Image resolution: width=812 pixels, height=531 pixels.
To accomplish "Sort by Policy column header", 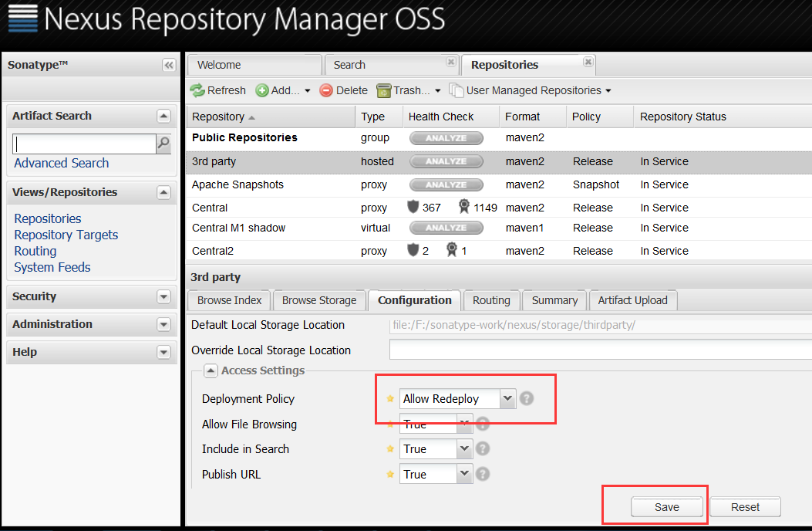I will point(600,117).
